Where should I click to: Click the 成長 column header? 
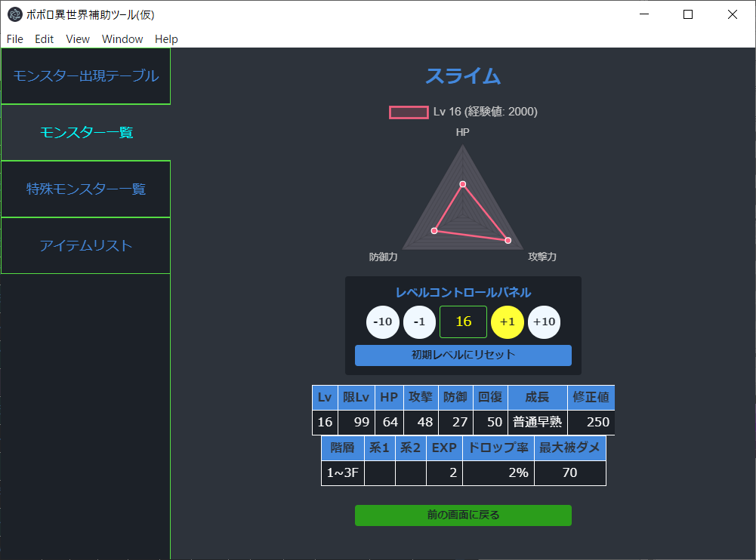point(538,397)
